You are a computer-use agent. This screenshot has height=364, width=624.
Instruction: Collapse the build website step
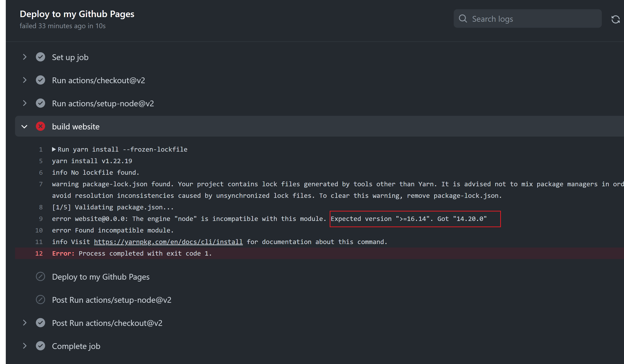coord(25,126)
